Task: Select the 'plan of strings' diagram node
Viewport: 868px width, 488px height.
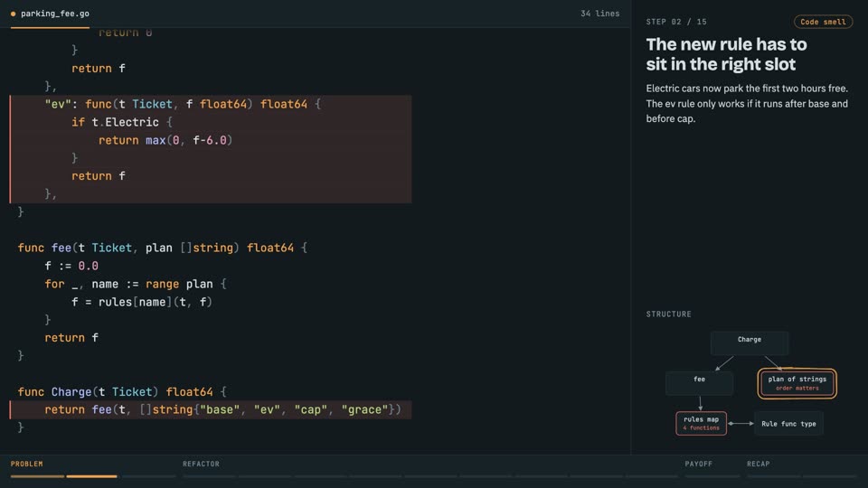Action: click(797, 383)
